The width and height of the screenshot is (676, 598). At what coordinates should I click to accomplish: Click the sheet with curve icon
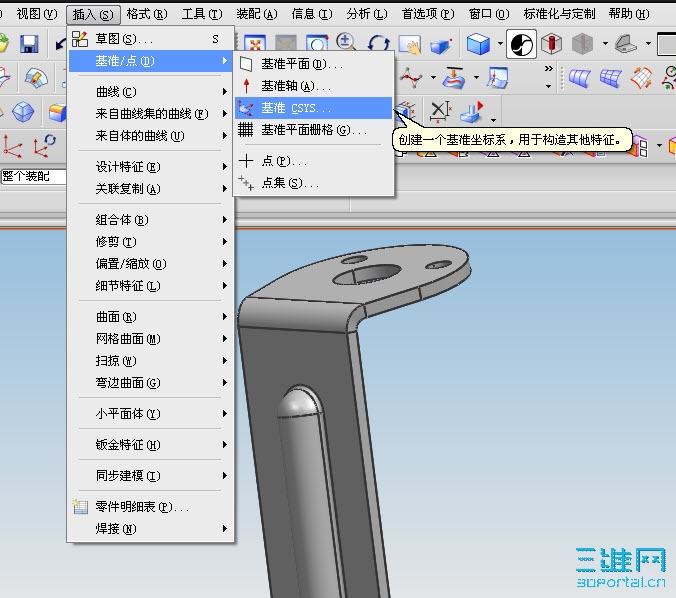tap(498, 78)
